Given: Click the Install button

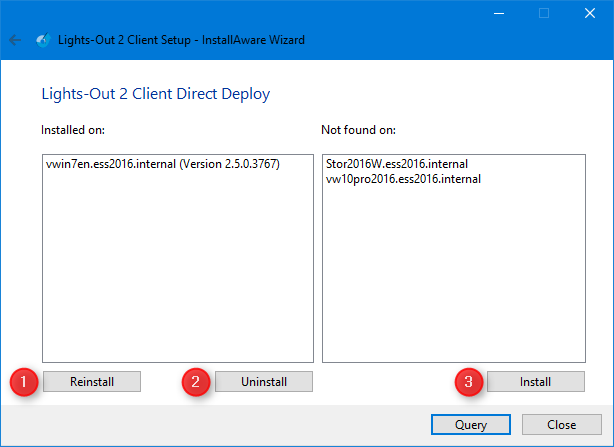Looking at the screenshot, I should click(x=536, y=382).
